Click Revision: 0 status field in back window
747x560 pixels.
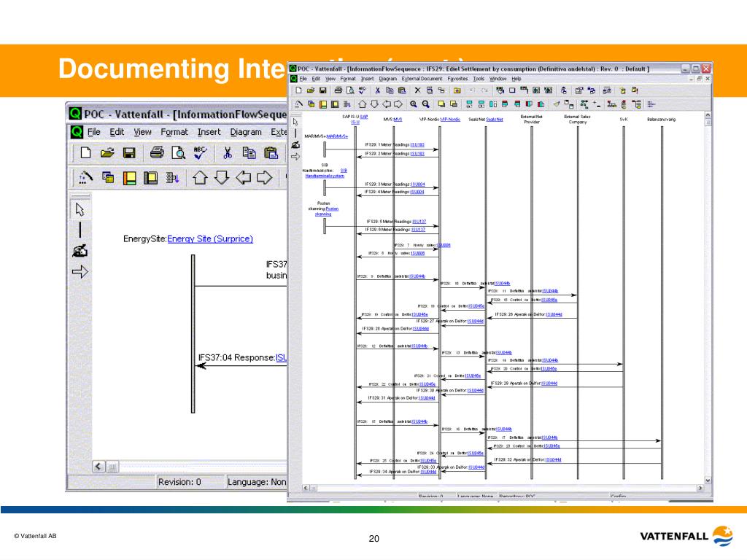click(179, 482)
